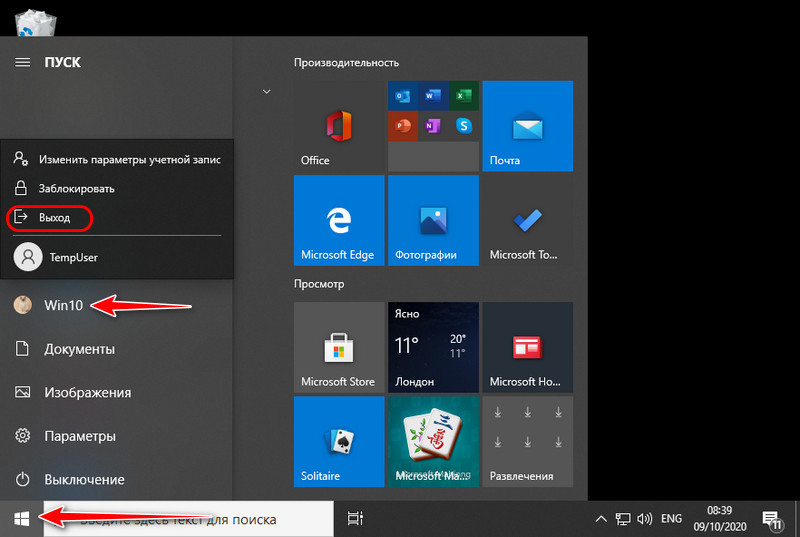Select Изменить параметры учетной записи
This screenshot has height=537, width=800.
(117, 160)
